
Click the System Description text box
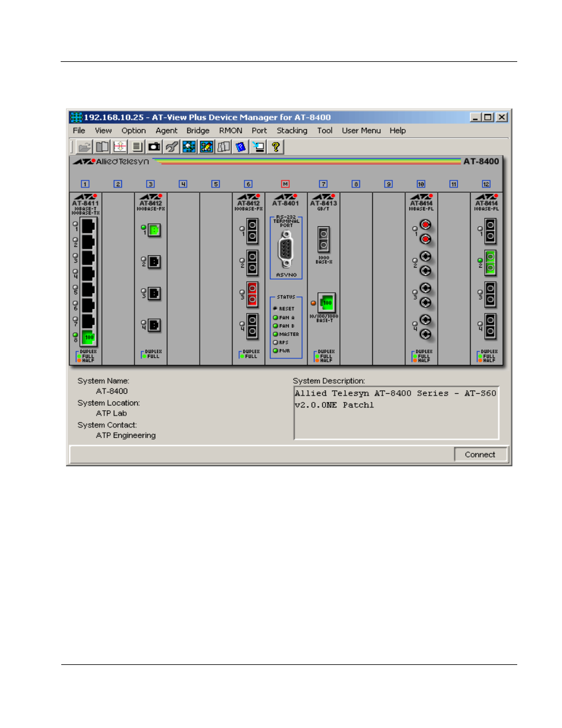(x=396, y=413)
